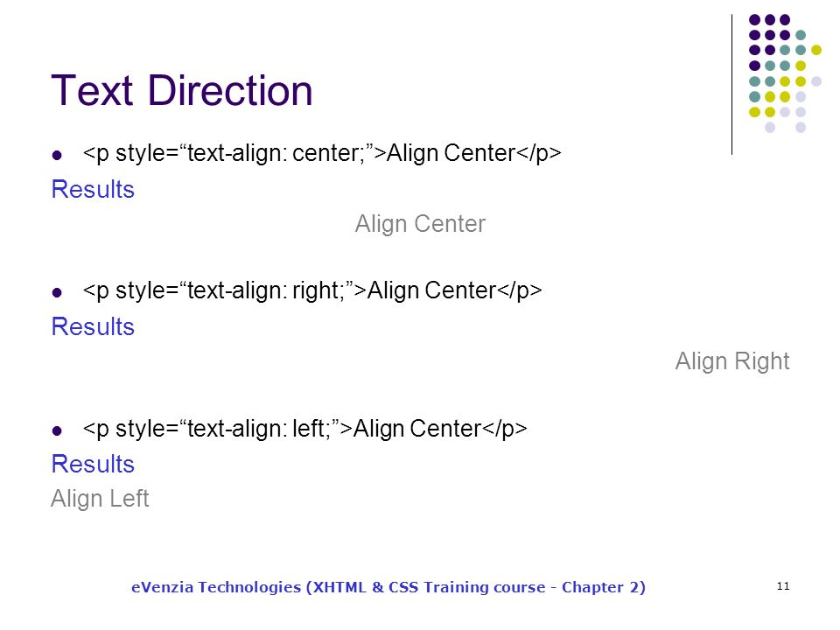Click the yellow dot at the far right of the dot pattern
Screen dimensions: 840x630
[x=816, y=51]
